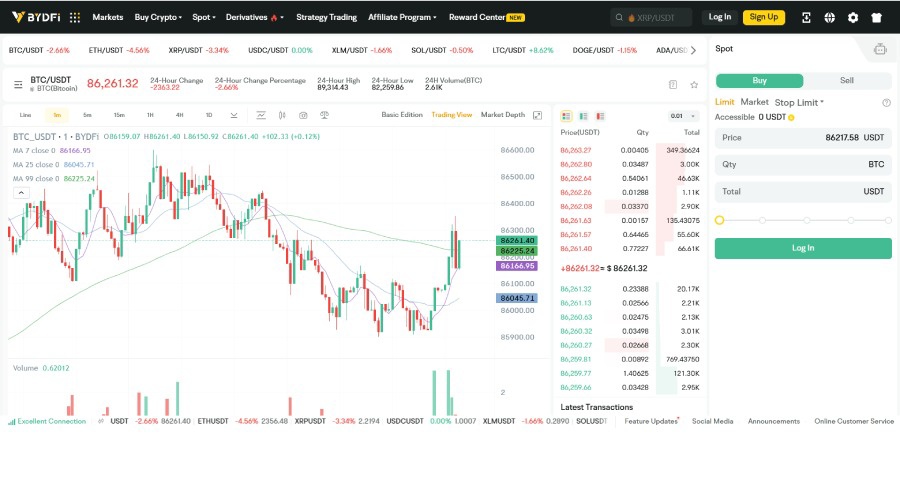Image resolution: width=900 pixels, height=500 pixels.
Task: Open the trading pair list hamburger icon
Action: [x=18, y=84]
